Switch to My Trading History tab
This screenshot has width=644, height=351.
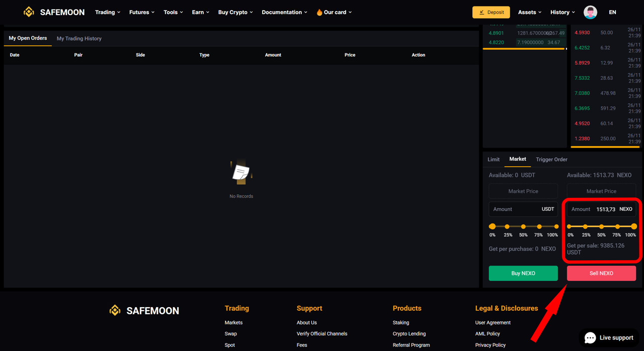point(79,38)
